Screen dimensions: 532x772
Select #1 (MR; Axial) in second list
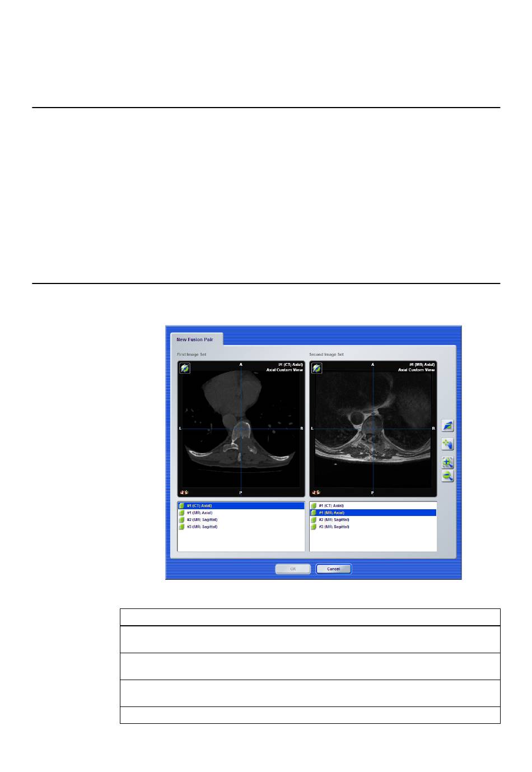(373, 513)
